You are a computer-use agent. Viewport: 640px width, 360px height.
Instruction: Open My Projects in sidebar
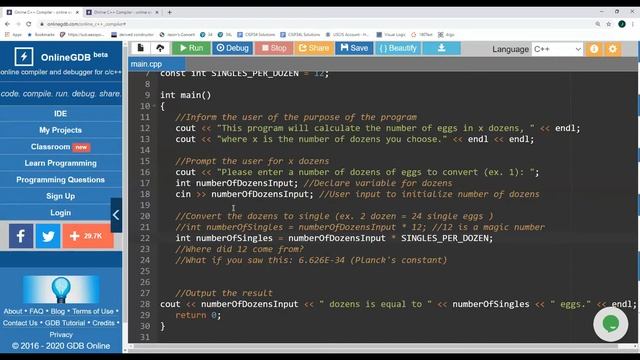point(60,130)
